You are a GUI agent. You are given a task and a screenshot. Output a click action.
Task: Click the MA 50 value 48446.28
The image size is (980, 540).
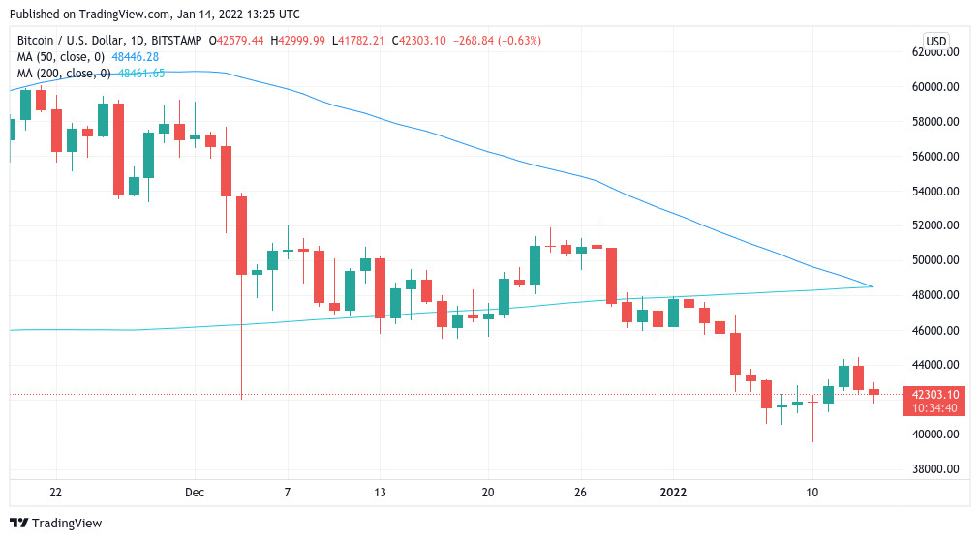pyautogui.click(x=135, y=57)
